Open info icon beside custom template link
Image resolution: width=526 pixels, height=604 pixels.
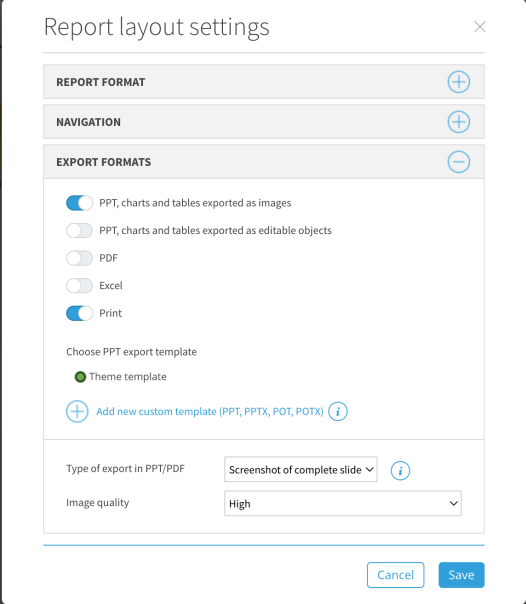click(x=338, y=411)
